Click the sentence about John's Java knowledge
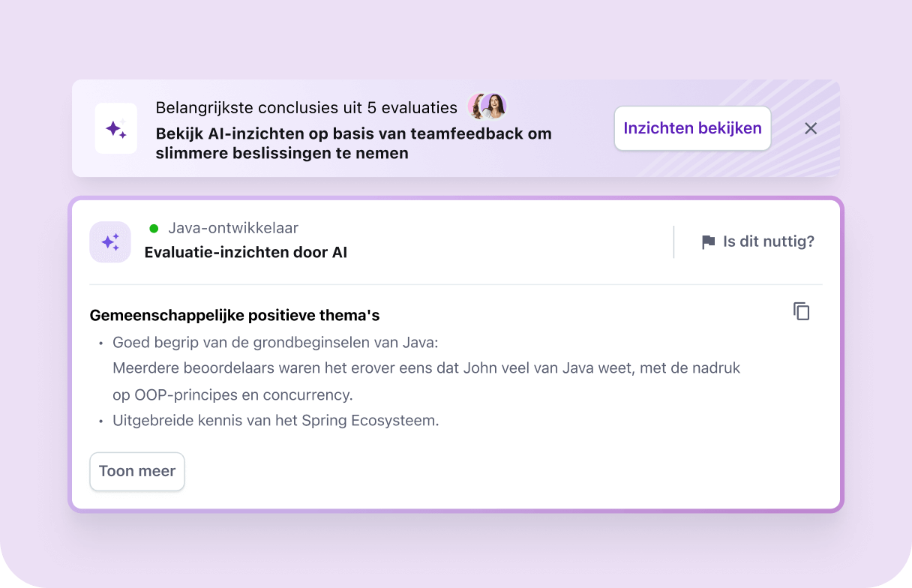This screenshot has height=588, width=912. pyautogui.click(x=426, y=368)
